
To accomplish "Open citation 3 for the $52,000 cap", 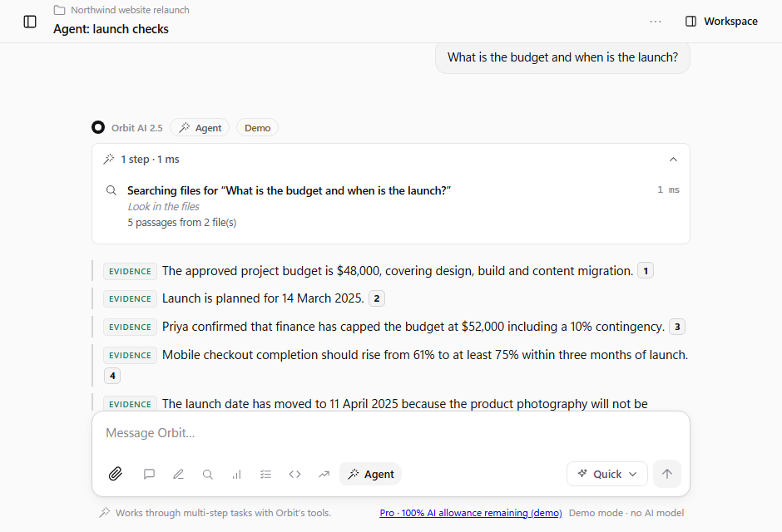I will coord(677,327).
